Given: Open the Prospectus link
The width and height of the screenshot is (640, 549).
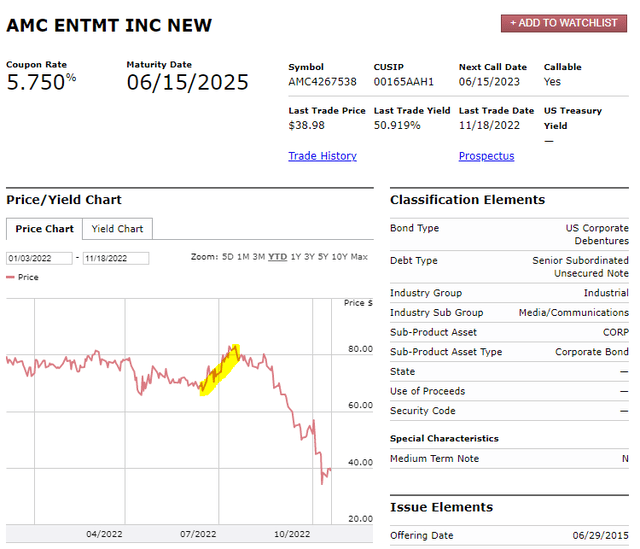Looking at the screenshot, I should coord(486,156).
